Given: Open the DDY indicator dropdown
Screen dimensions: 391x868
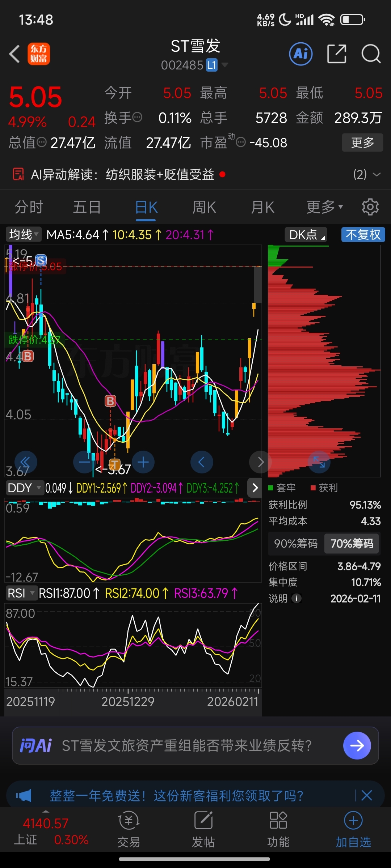Looking at the screenshot, I should tap(24, 488).
